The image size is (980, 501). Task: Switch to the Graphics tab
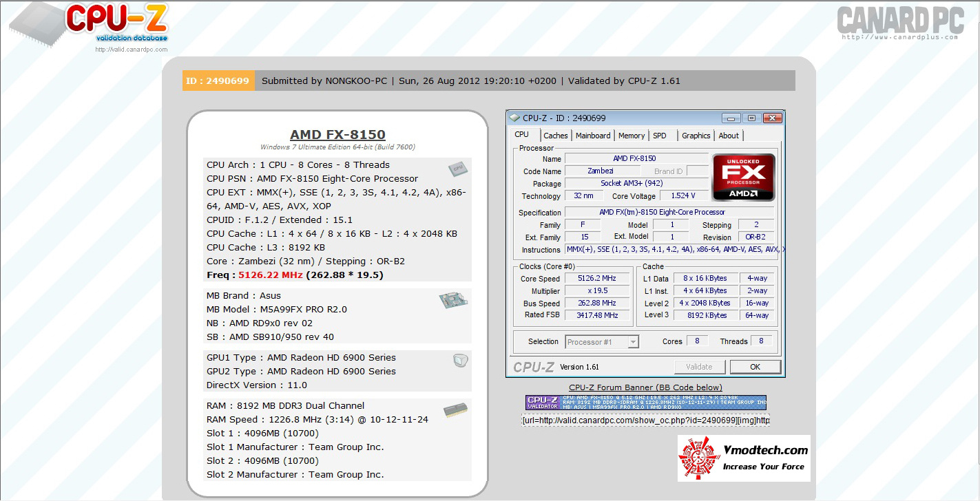[696, 136]
